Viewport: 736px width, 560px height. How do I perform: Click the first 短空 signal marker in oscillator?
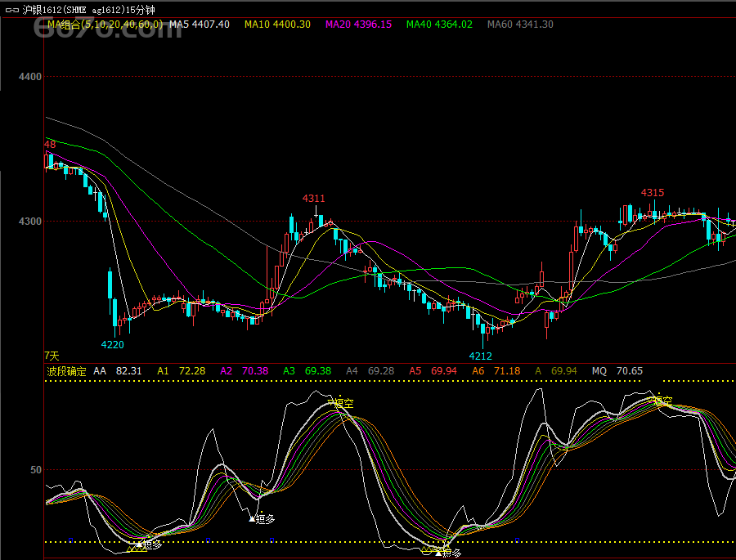(342, 403)
